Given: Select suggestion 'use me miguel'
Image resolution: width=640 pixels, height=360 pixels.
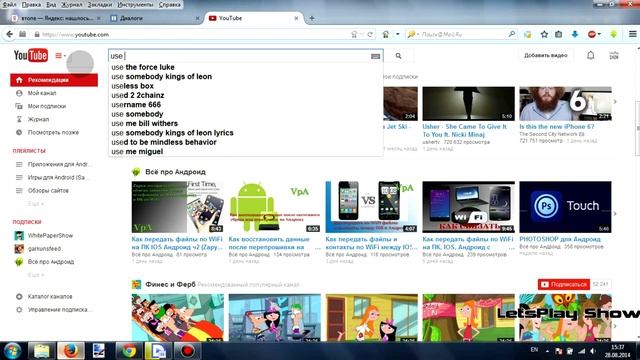Looking at the screenshot, I should coord(137,151).
